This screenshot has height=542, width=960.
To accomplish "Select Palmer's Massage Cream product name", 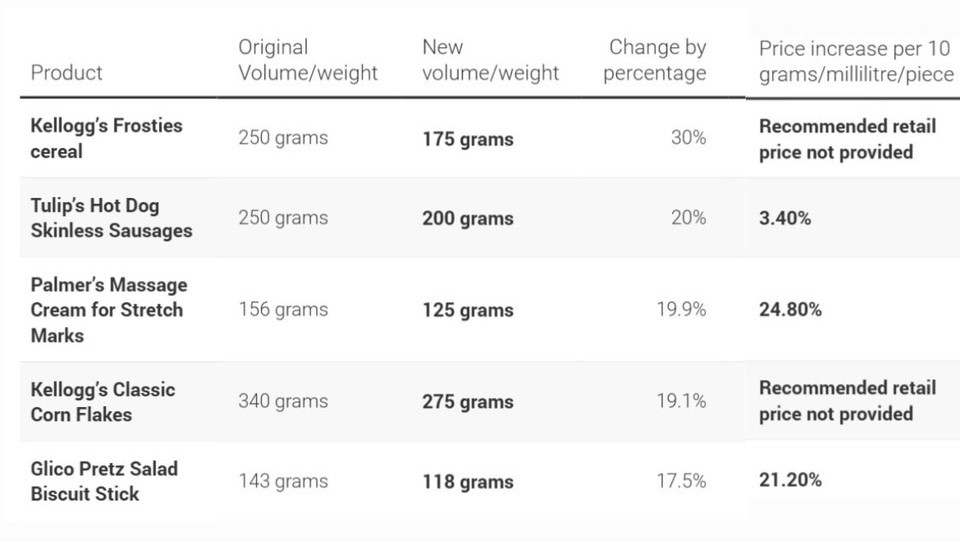I will coord(109,310).
